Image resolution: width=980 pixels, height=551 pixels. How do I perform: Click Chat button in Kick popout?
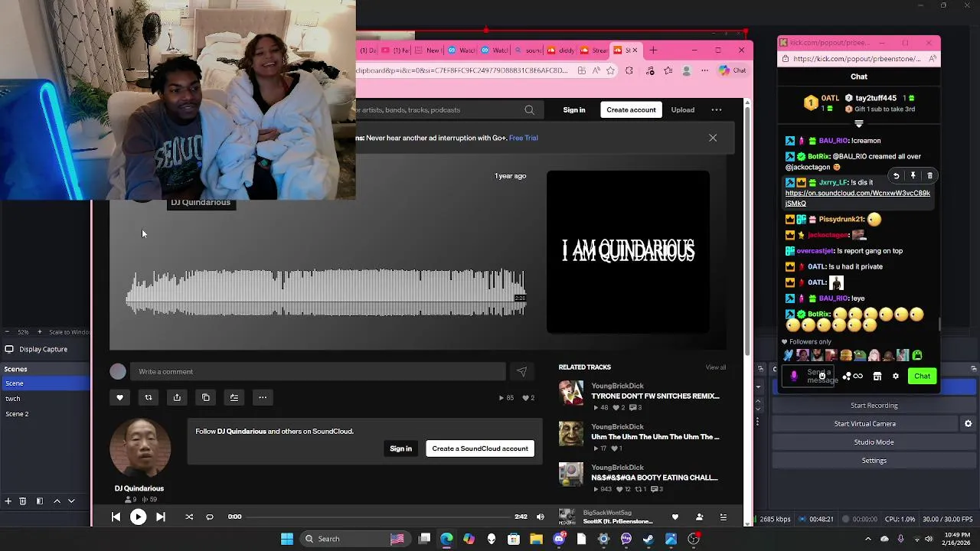[x=922, y=376]
